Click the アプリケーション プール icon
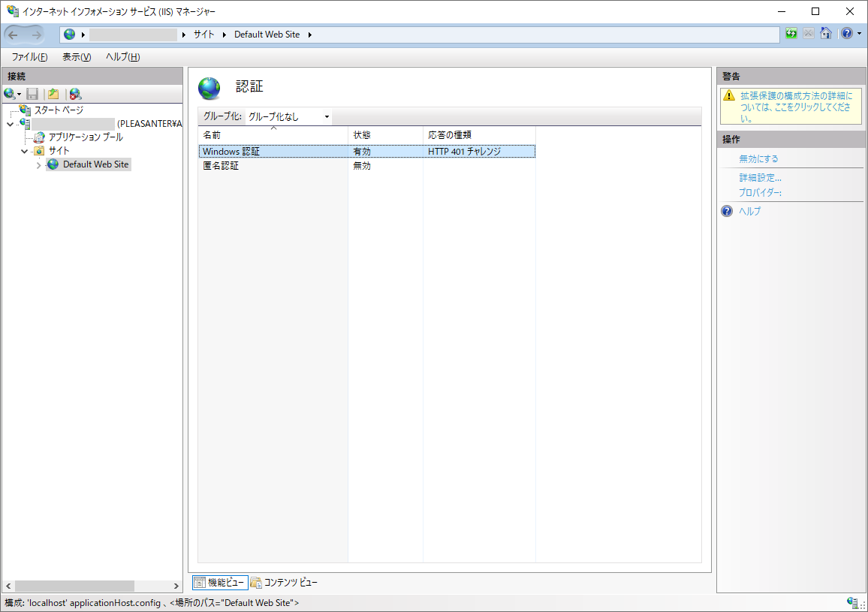The image size is (868, 612). [39, 137]
